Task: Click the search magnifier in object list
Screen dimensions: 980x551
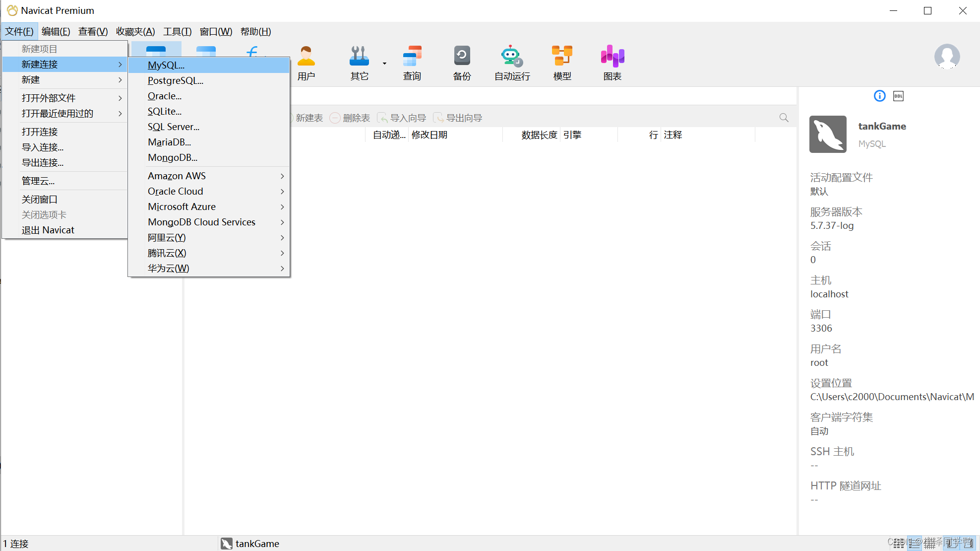Action: 784,118
